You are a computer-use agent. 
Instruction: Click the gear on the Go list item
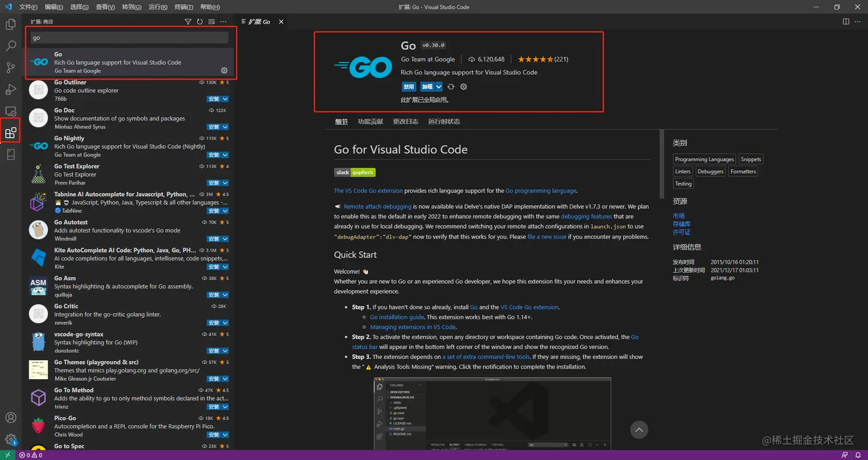pos(224,71)
